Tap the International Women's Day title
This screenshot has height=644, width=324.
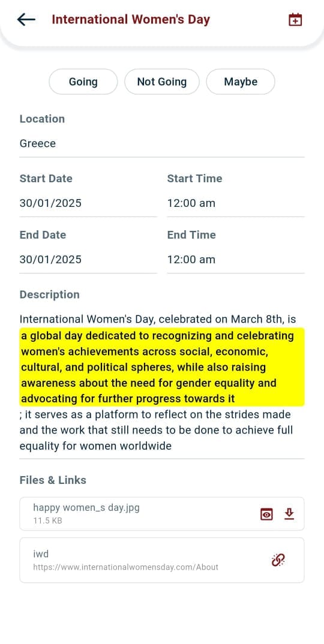131,19
